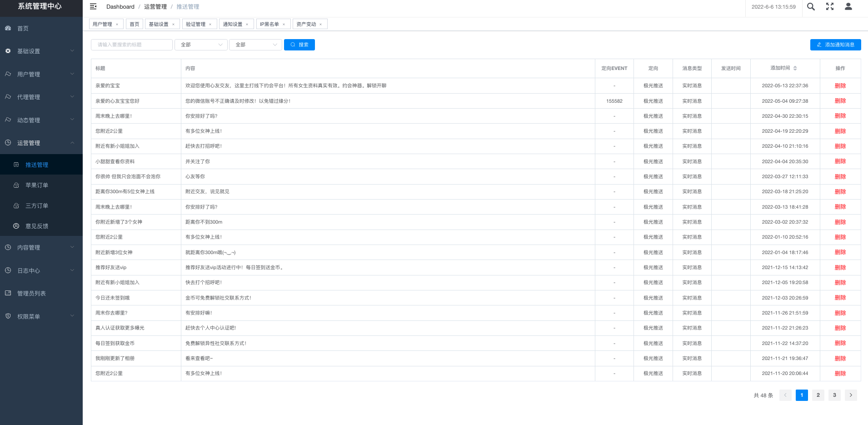Viewport: 868px width, 425px height.
Task: Close the 通知设置 tab
Action: 247,25
